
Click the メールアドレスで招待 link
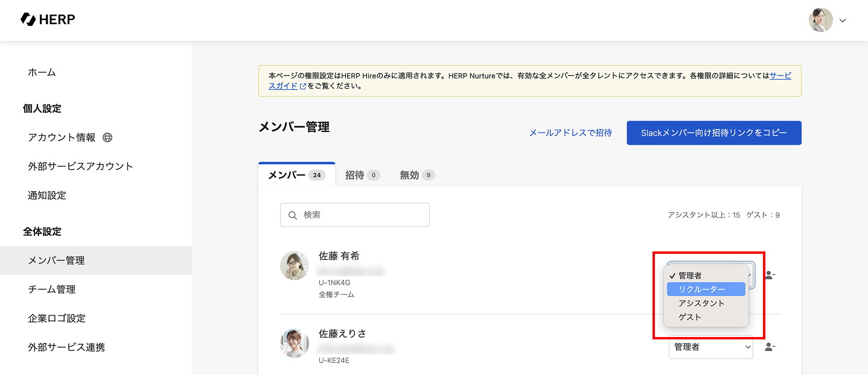coord(570,133)
